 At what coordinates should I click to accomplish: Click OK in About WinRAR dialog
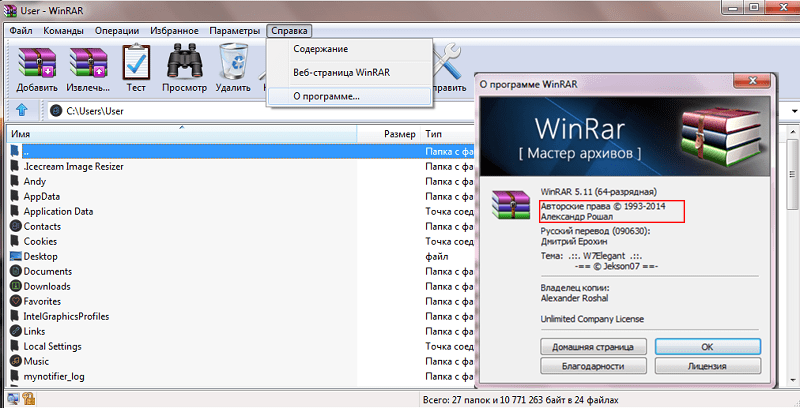coord(708,347)
